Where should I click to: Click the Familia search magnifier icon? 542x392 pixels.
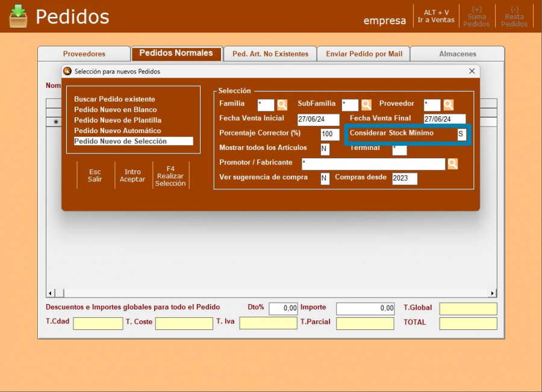click(282, 105)
